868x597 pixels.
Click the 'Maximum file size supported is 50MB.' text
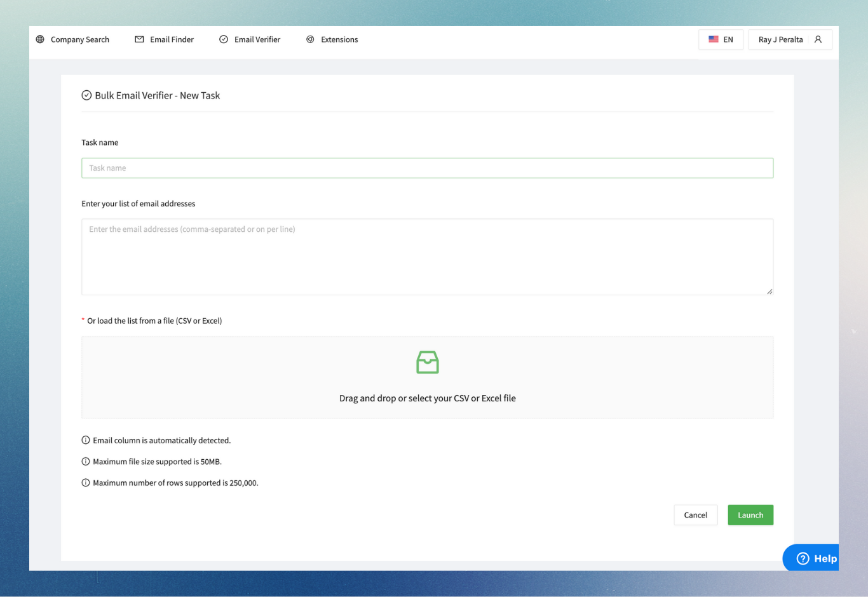pos(158,462)
